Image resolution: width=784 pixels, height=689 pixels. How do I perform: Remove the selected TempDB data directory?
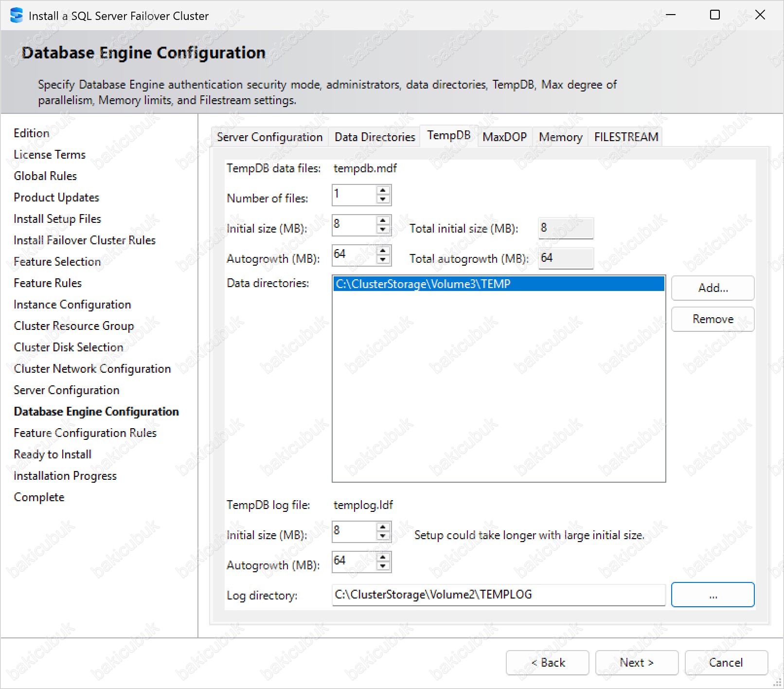point(713,319)
